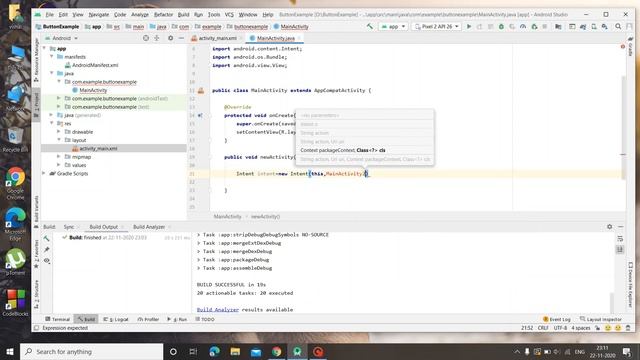Open the TODO tool window
Image resolution: width=640 pixels, height=360 pixels.
click(205, 319)
